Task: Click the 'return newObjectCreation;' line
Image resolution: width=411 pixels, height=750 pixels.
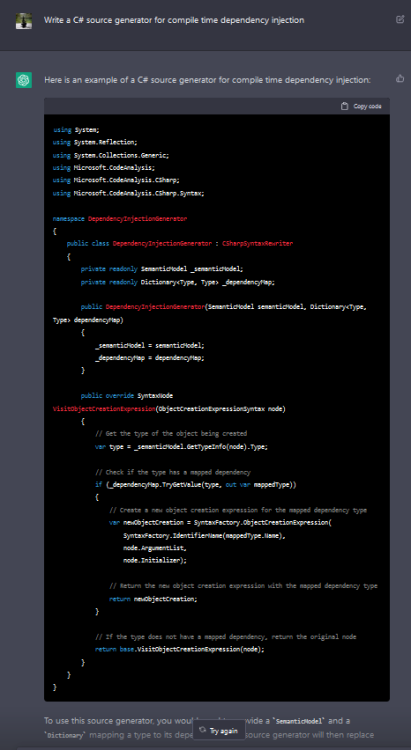Action: 153,599
